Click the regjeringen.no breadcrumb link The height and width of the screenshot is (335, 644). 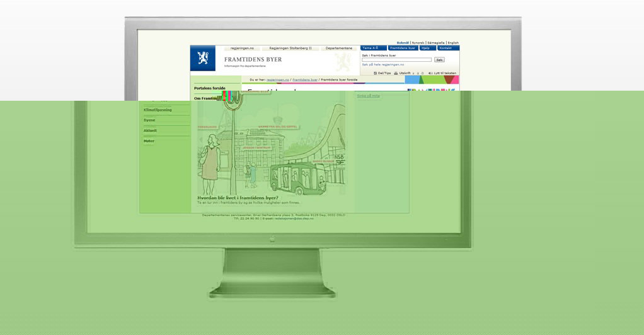(x=278, y=79)
